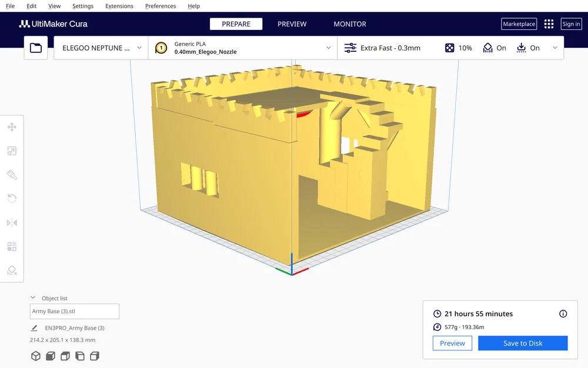Image resolution: width=588 pixels, height=368 pixels.
Task: Click the adhesion On icon
Action: 521,48
